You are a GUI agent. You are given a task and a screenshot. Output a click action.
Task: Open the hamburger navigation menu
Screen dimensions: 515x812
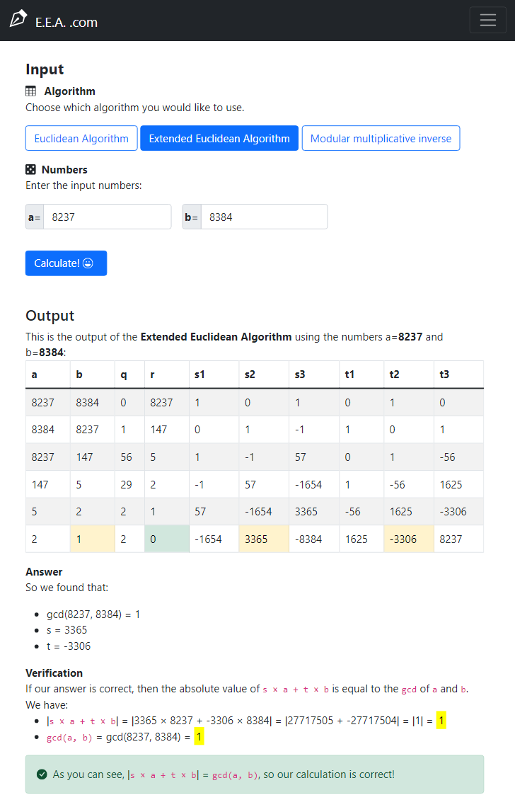pyautogui.click(x=487, y=20)
